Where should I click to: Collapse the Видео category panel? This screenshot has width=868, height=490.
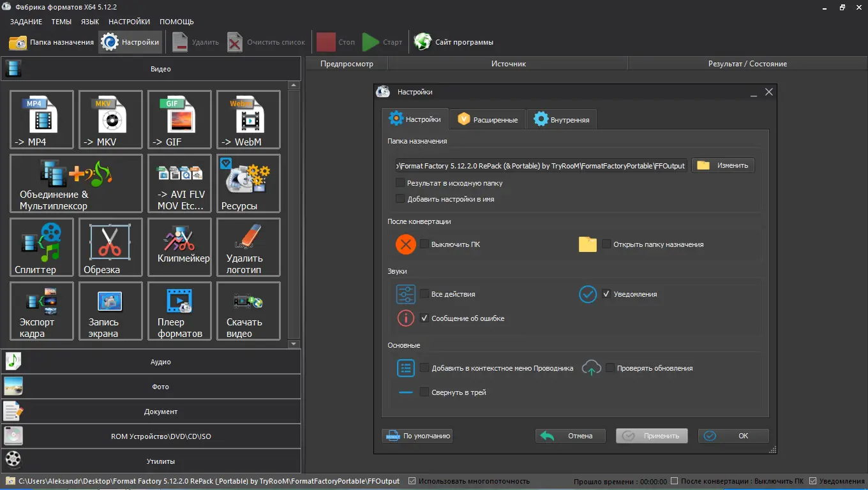coord(151,69)
